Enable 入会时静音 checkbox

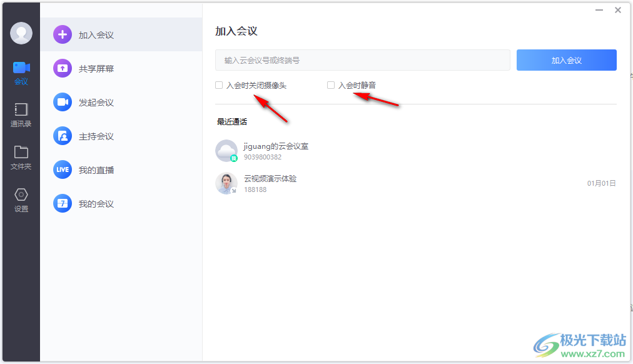331,85
